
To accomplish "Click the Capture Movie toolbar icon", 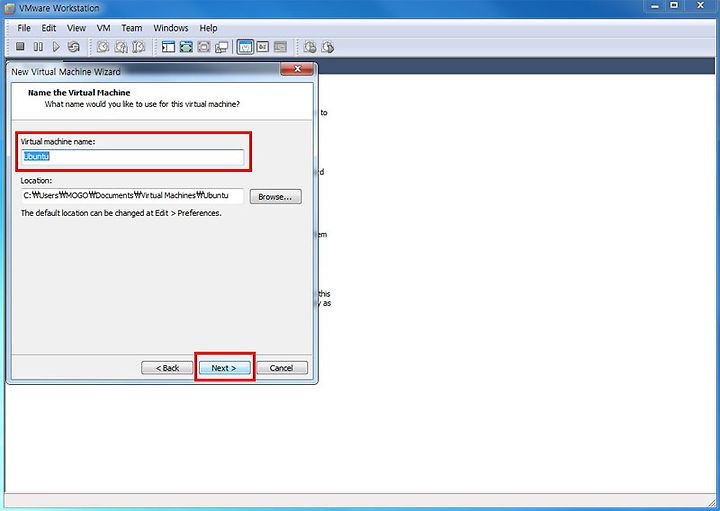I will (327, 46).
